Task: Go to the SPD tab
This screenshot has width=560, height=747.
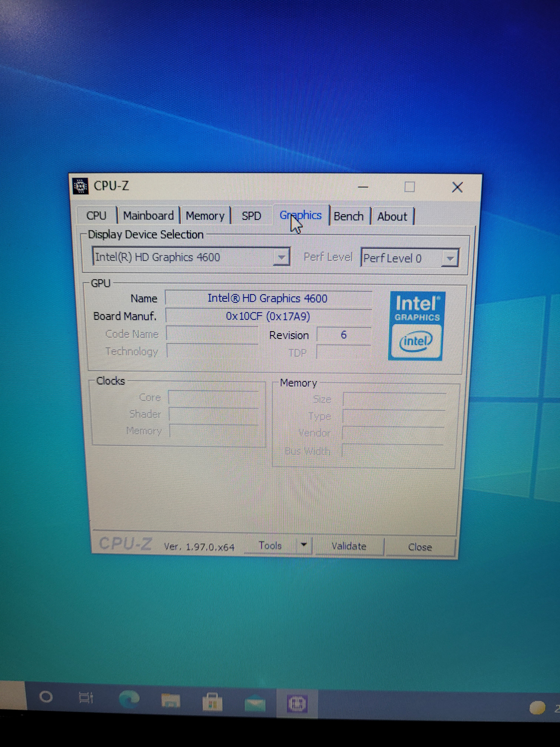Action: click(251, 216)
